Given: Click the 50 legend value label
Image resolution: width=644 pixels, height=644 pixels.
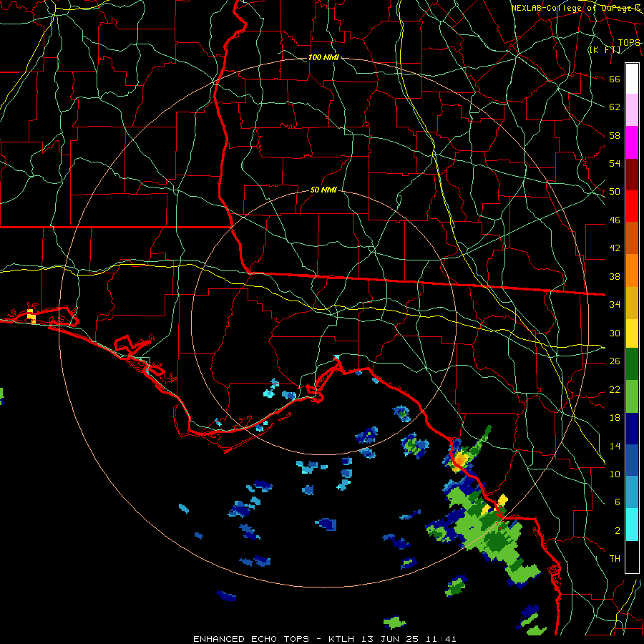Looking at the screenshot, I should (615, 191).
